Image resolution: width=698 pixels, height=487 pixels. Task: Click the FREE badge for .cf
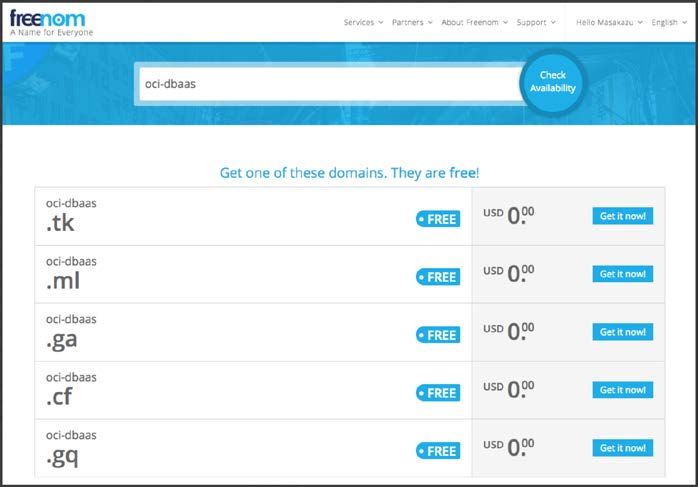point(438,393)
